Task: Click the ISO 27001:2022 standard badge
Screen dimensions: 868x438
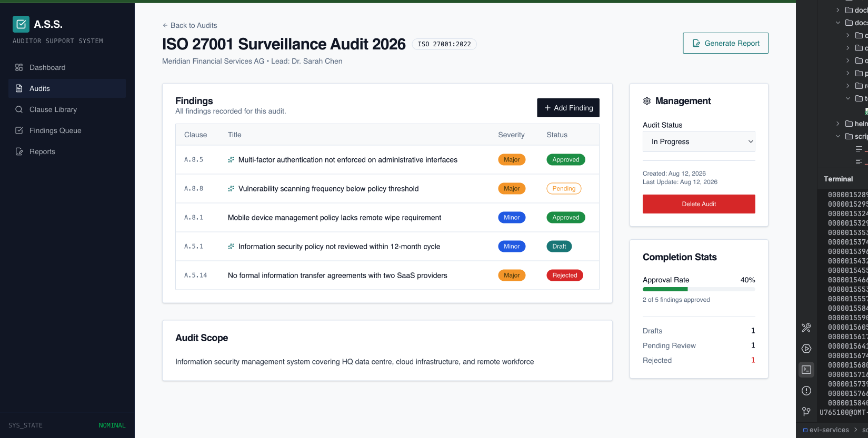Action: [x=444, y=44]
